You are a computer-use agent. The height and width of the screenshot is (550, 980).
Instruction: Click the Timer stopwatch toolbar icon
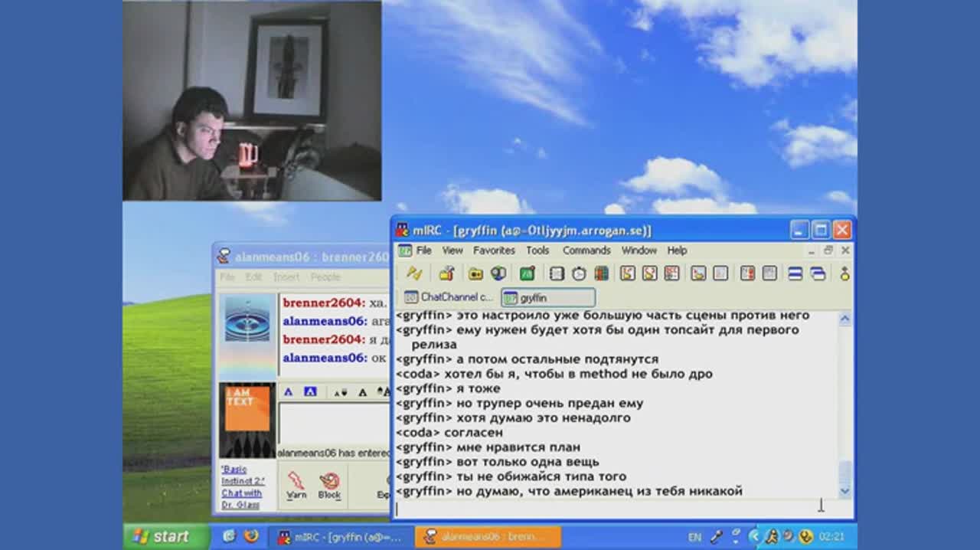pyautogui.click(x=579, y=273)
